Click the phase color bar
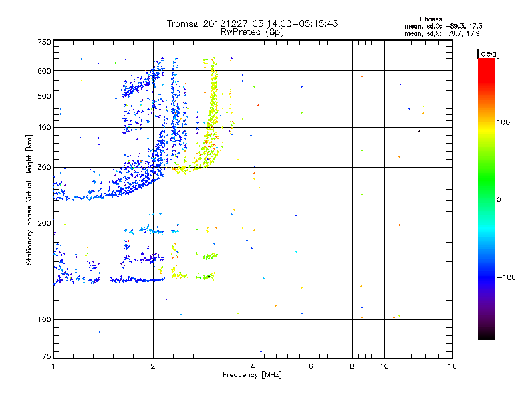 [x=487, y=198]
